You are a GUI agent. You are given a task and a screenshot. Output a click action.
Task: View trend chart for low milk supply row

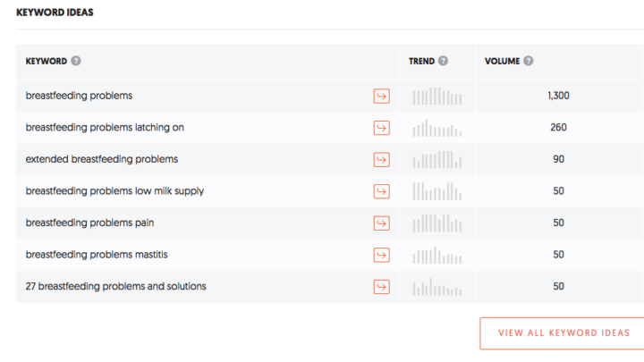pos(437,191)
